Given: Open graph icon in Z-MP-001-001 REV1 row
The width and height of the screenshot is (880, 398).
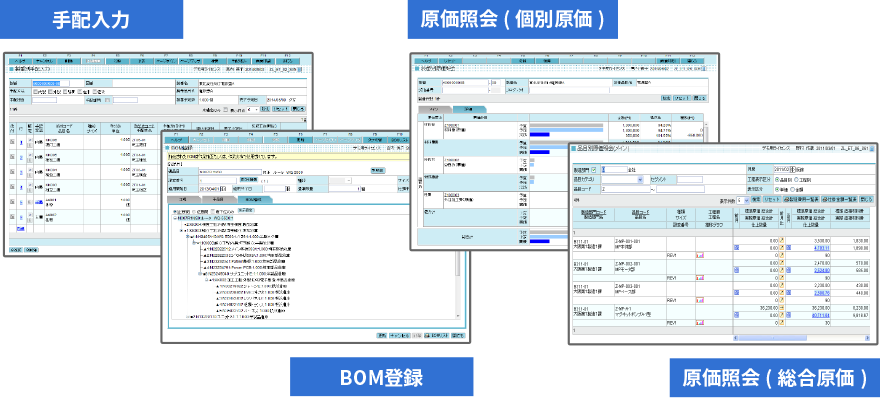Looking at the screenshot, I should (700, 255).
